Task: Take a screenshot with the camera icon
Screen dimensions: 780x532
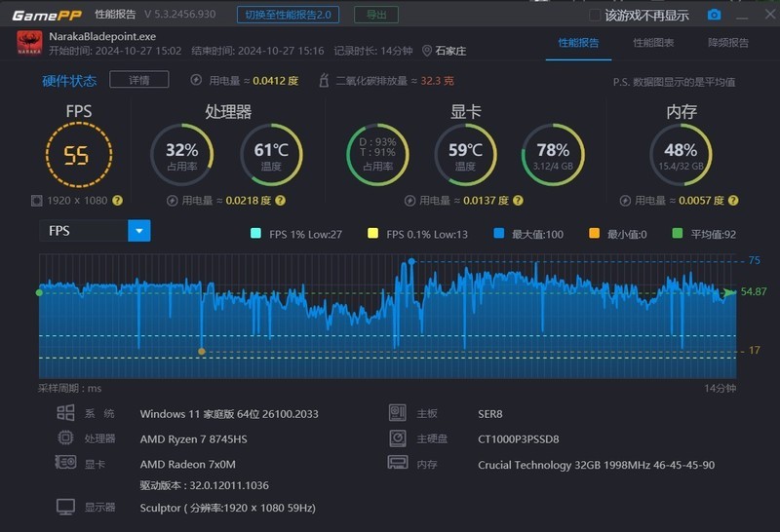Action: [714, 15]
